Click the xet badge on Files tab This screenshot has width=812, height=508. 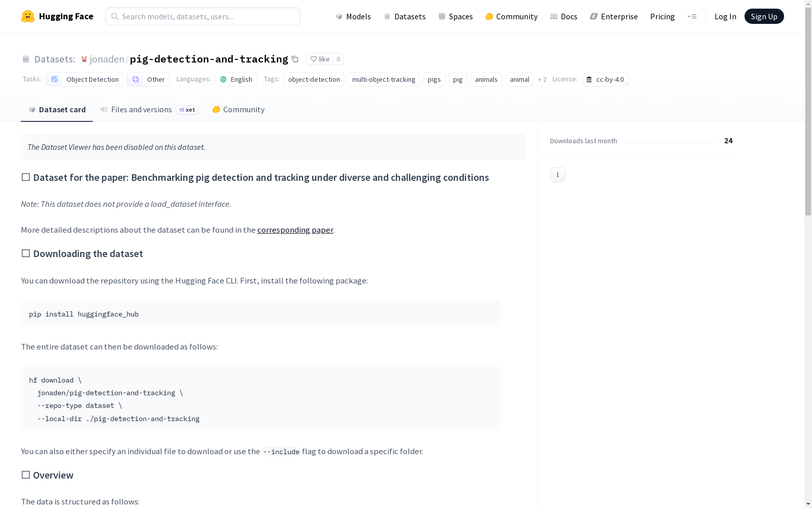coord(187,110)
